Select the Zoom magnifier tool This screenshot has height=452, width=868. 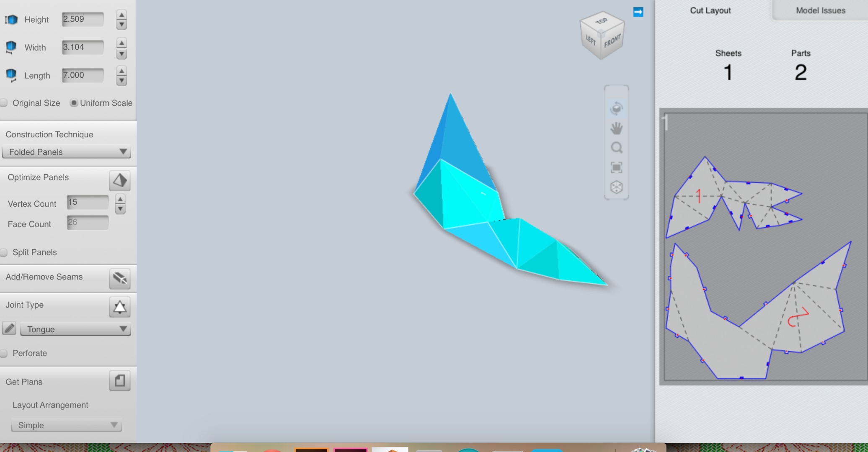click(617, 147)
